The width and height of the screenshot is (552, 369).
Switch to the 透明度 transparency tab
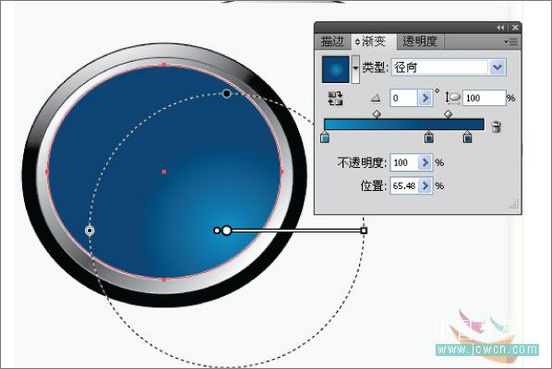pos(420,42)
